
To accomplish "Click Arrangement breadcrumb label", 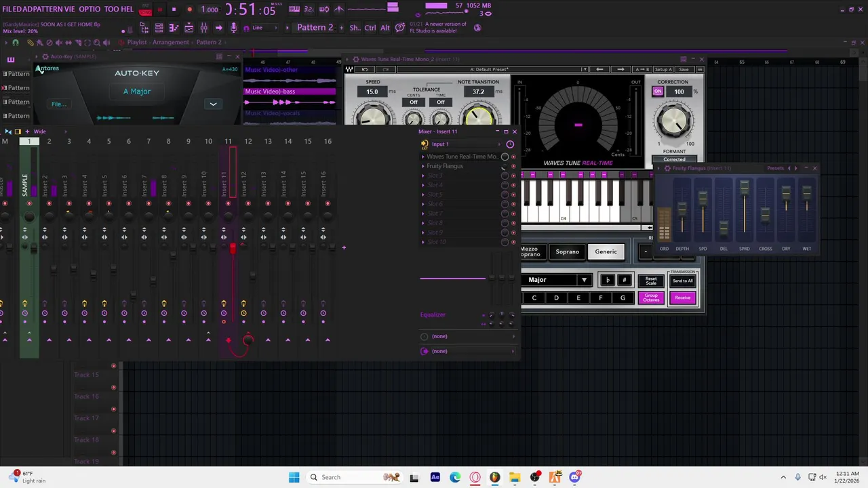I will (171, 42).
